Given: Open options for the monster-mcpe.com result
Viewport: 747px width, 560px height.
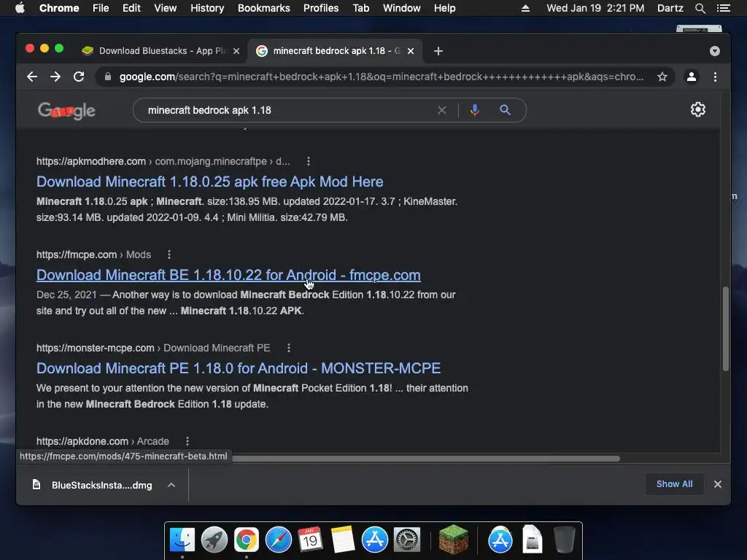Looking at the screenshot, I should coord(289,348).
